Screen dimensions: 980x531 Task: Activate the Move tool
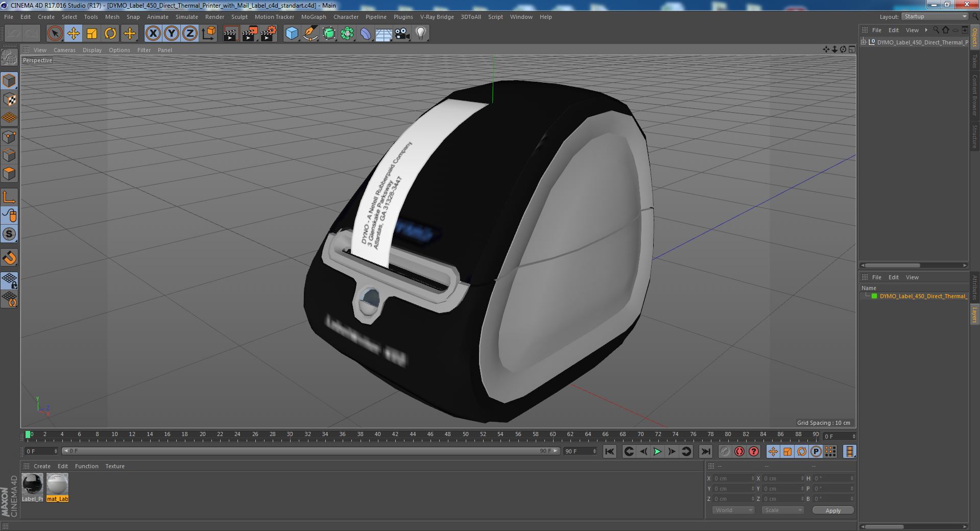73,34
